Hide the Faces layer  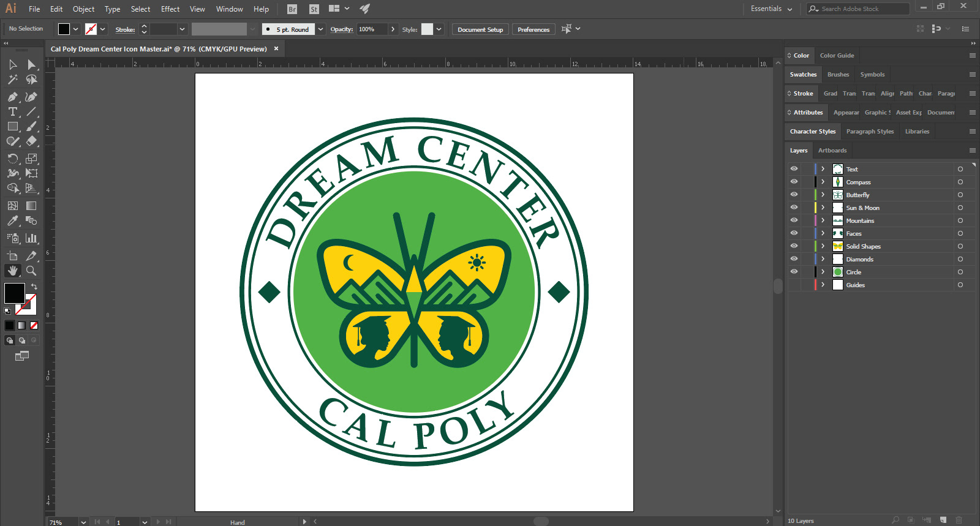coord(794,233)
